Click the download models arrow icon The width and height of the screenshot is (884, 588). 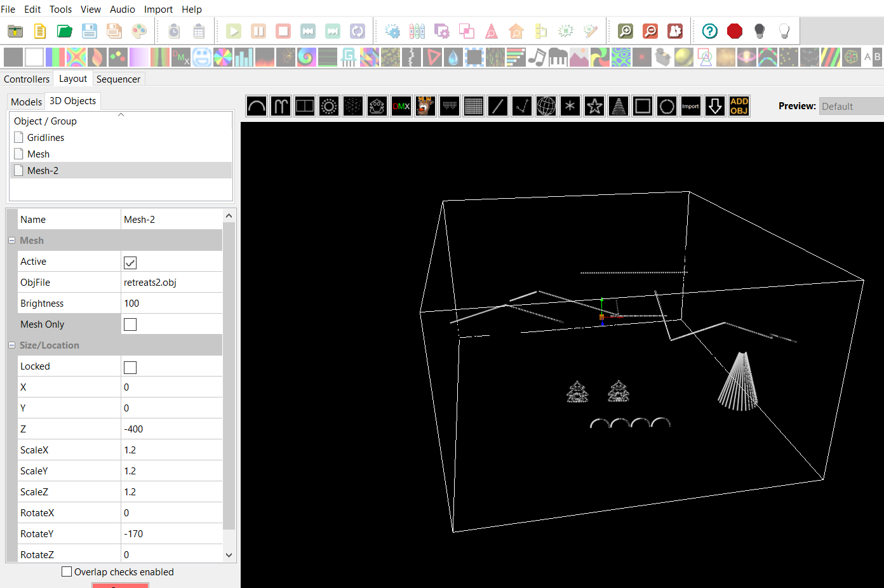point(715,106)
